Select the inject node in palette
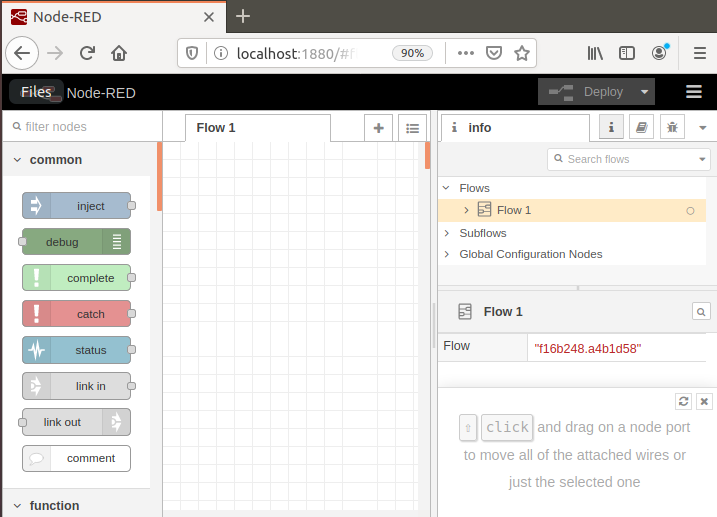The width and height of the screenshot is (717, 517). tap(76, 206)
